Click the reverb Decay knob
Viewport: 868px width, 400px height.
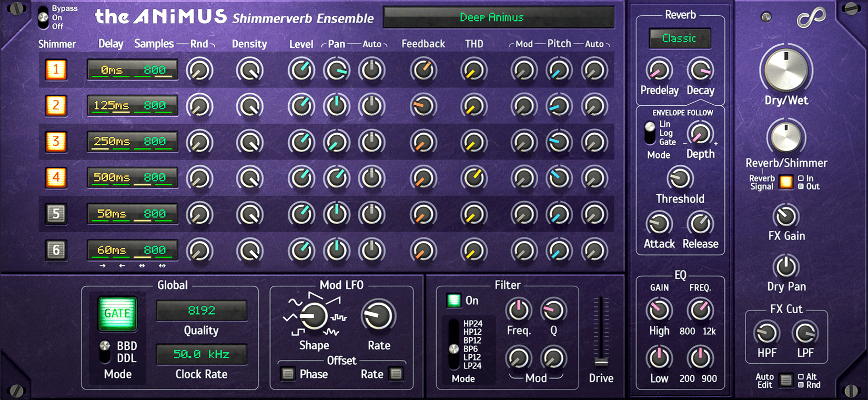tap(700, 70)
